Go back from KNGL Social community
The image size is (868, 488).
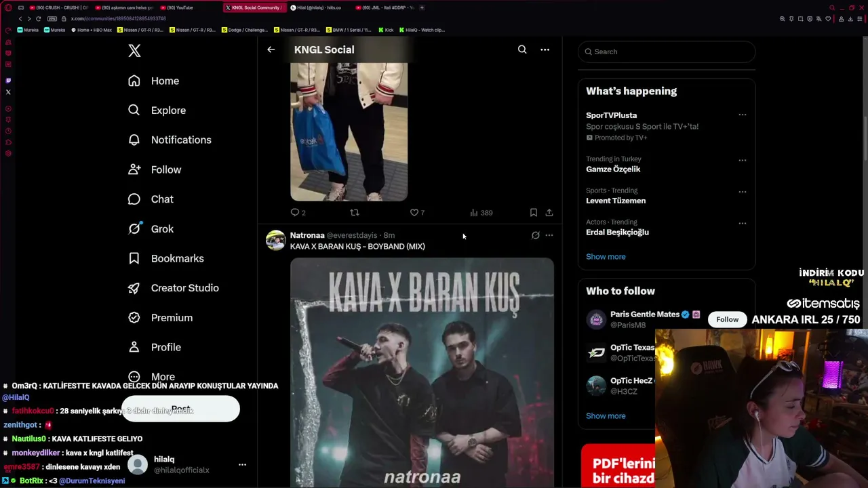tap(271, 49)
